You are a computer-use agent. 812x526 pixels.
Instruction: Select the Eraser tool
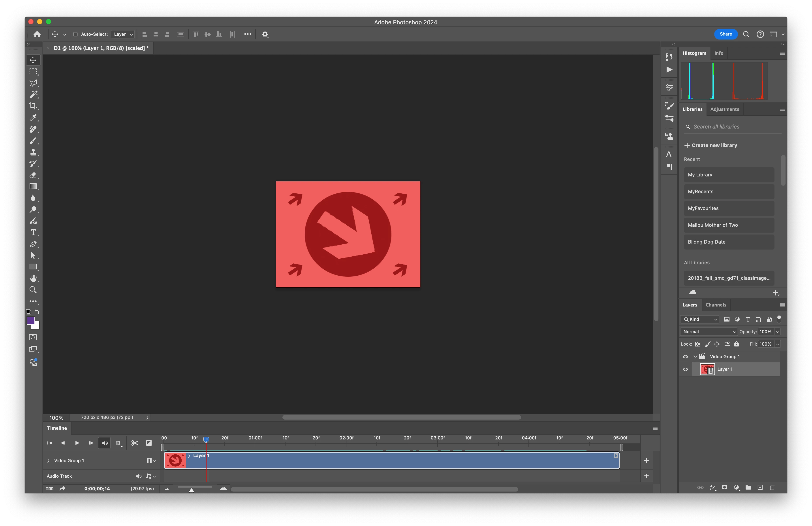33,175
